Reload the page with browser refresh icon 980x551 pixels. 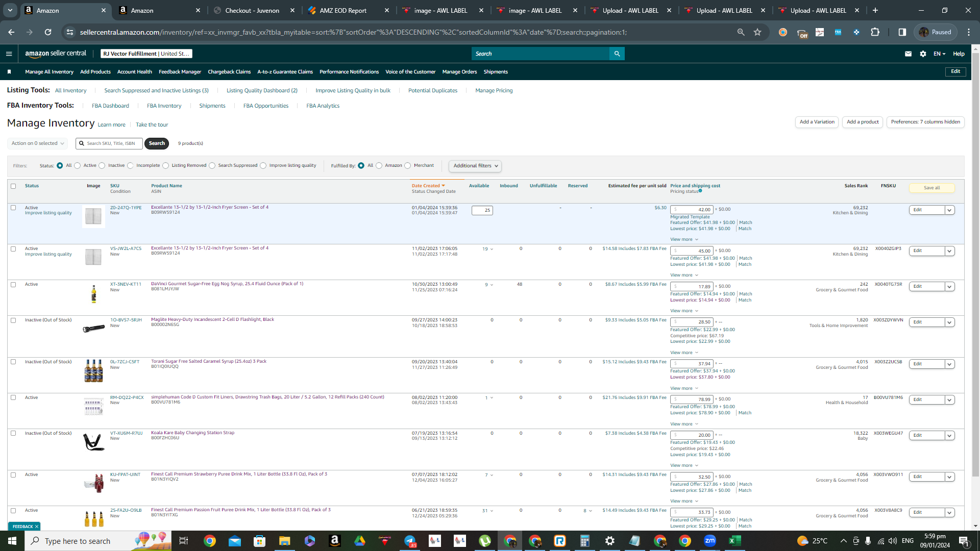(48, 32)
